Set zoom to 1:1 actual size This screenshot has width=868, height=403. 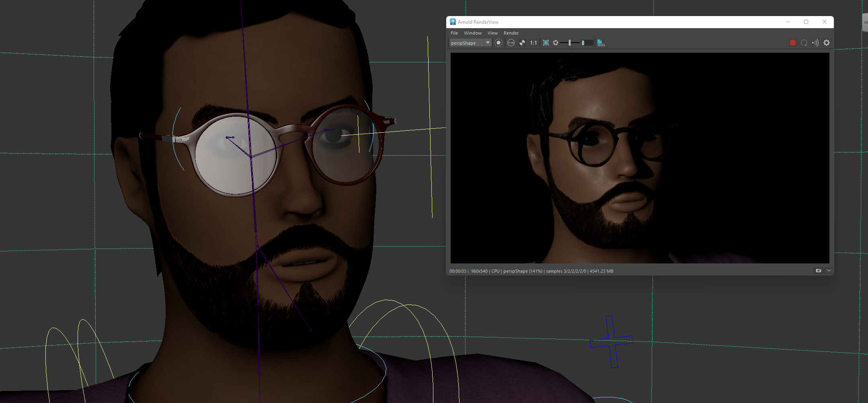pyautogui.click(x=534, y=43)
